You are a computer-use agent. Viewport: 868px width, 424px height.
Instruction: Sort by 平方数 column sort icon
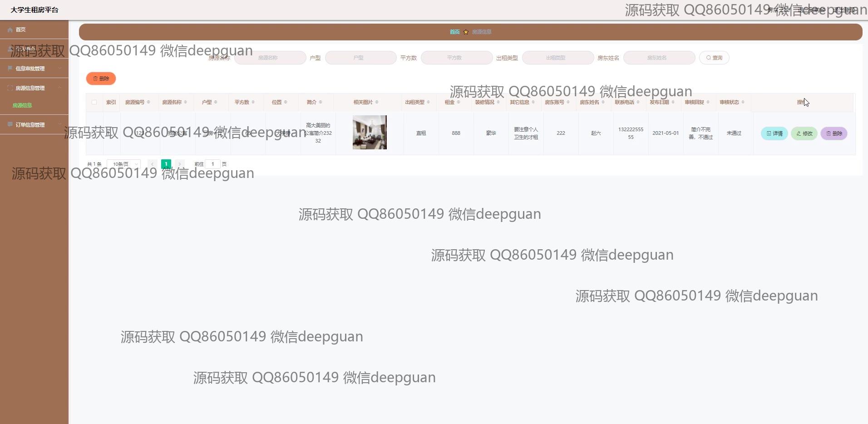click(253, 102)
